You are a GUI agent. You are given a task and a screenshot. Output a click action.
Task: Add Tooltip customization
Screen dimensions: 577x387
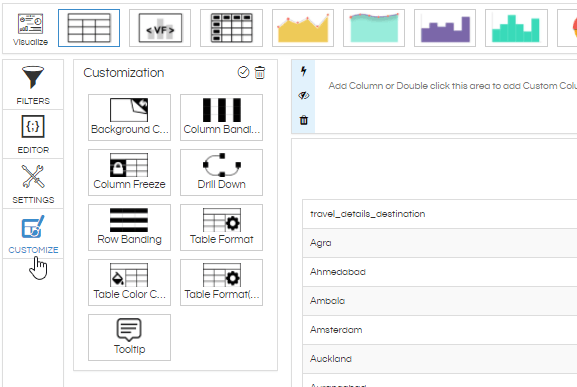coord(130,337)
